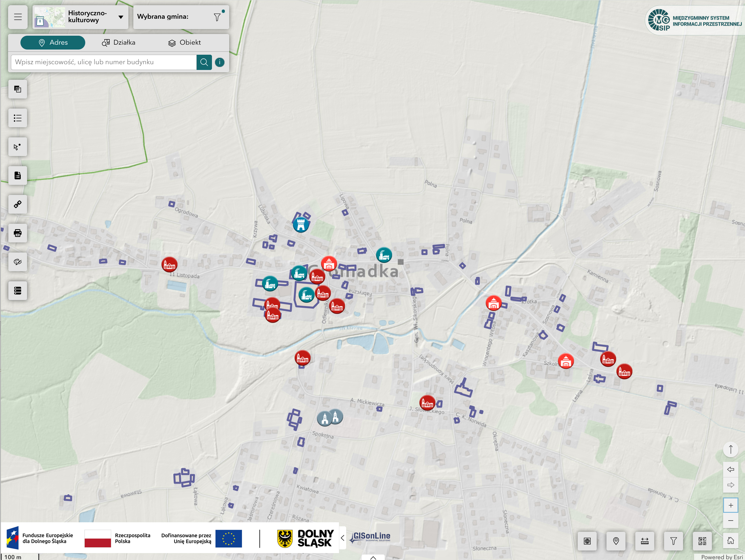Click the compass north arrow
This screenshot has width=745, height=560.
pos(731,449)
